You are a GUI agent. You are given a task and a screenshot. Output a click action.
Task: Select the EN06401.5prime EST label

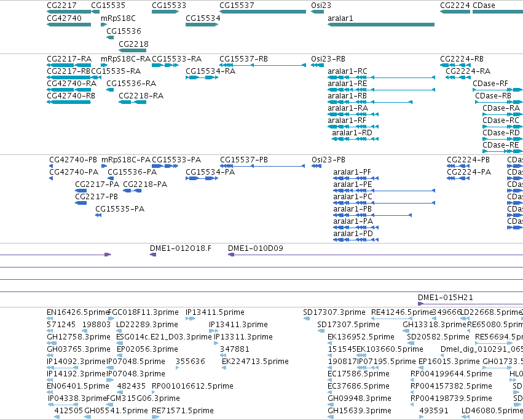click(x=78, y=386)
